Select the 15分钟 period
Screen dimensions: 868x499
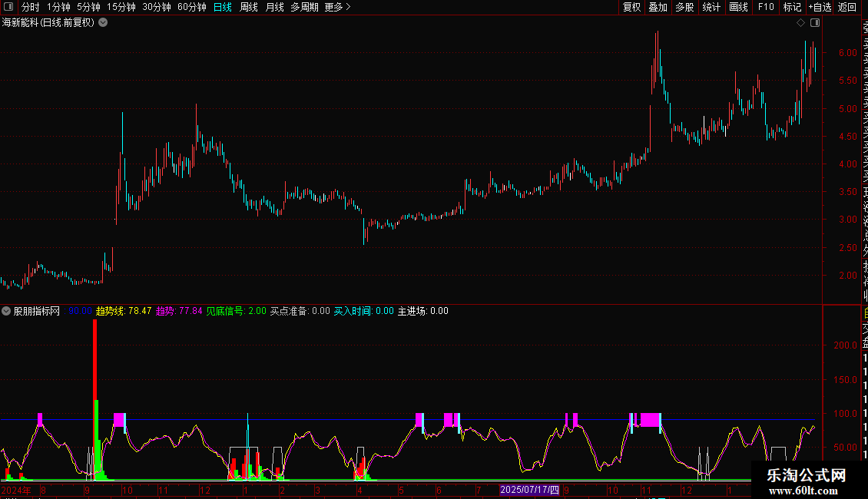[121, 7]
